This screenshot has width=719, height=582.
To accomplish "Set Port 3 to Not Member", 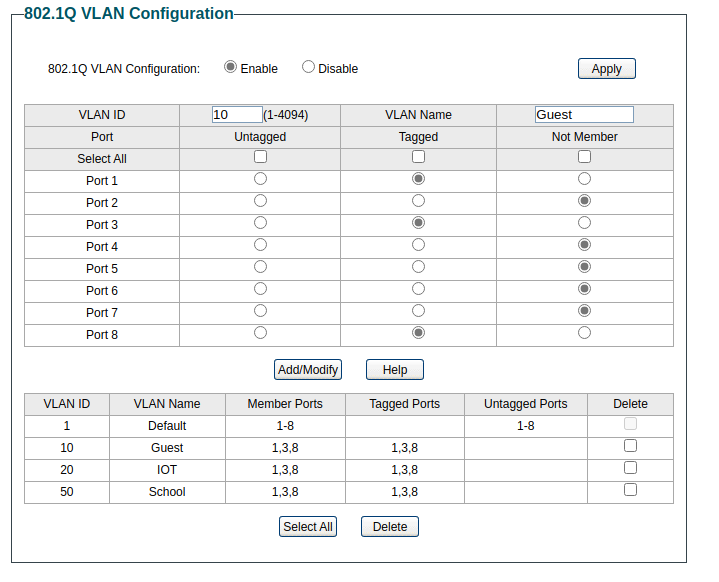I will [584, 223].
